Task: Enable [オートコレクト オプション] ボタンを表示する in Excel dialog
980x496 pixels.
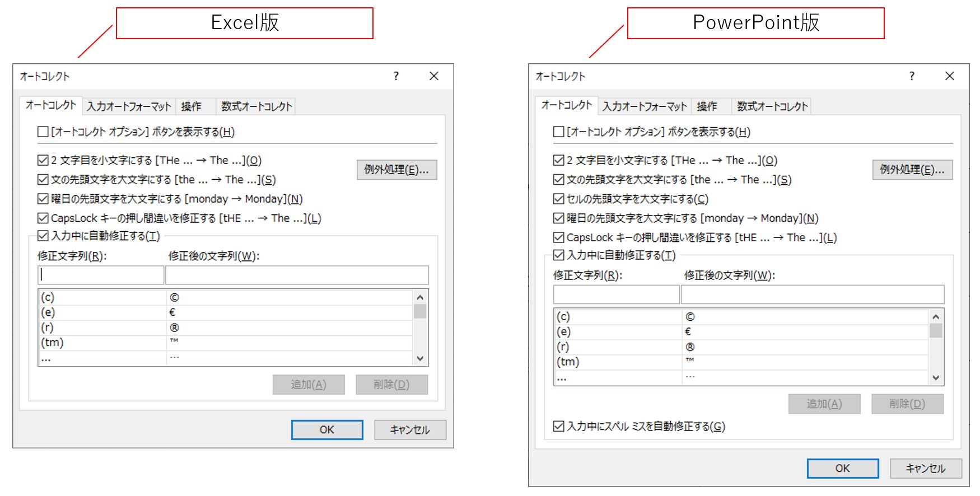Action: (x=43, y=132)
